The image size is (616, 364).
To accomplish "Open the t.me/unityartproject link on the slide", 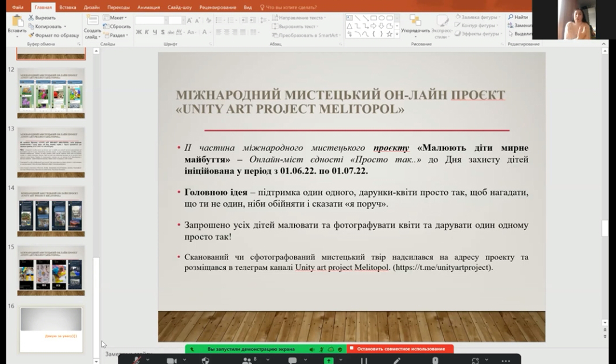I will point(442,267).
